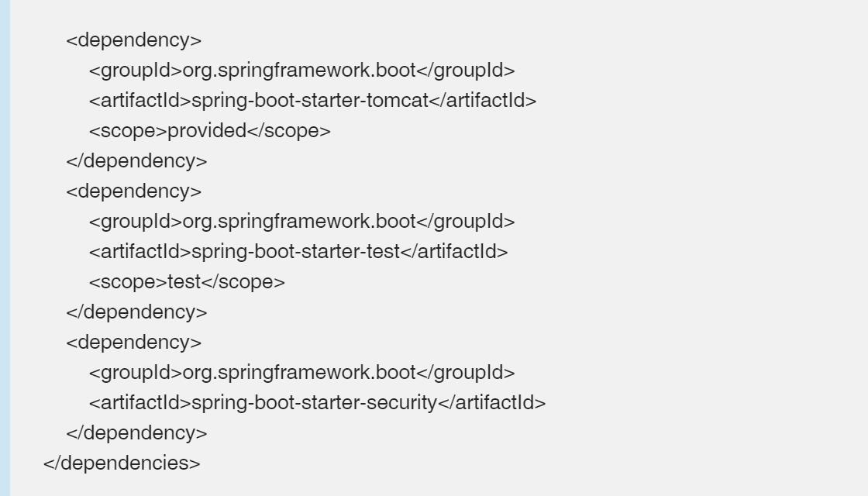The image size is (868, 496).
Task: Click org.springframework.boot above the security artifact
Action: pos(299,373)
